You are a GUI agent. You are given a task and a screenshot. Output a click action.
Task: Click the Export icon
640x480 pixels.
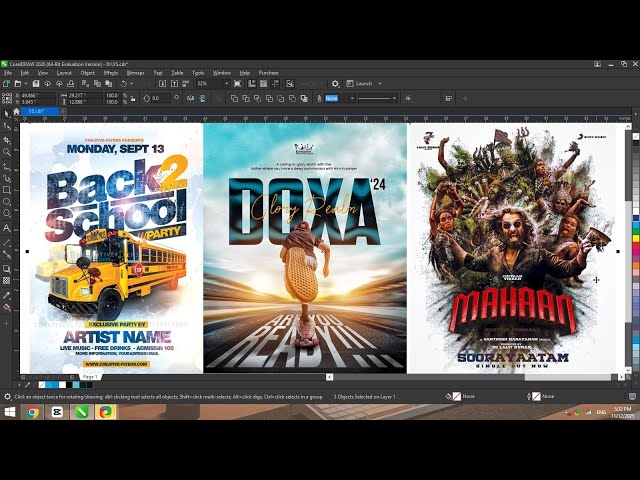click(174, 84)
